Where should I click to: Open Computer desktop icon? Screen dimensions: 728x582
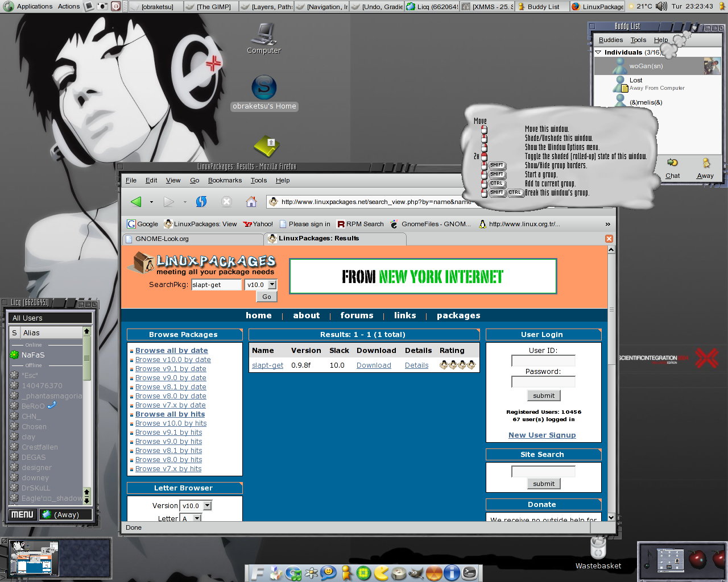(264, 38)
